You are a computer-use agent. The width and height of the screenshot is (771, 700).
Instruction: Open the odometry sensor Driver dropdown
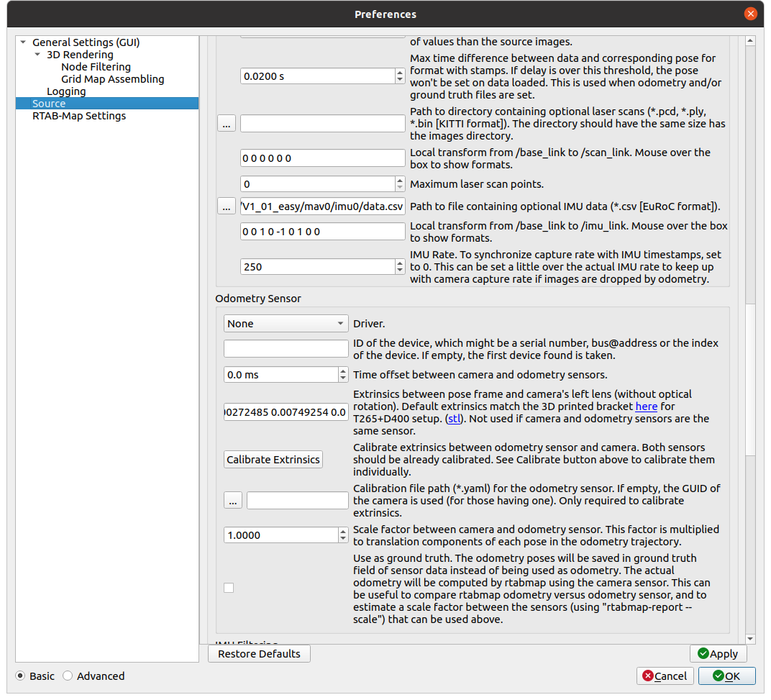point(286,324)
